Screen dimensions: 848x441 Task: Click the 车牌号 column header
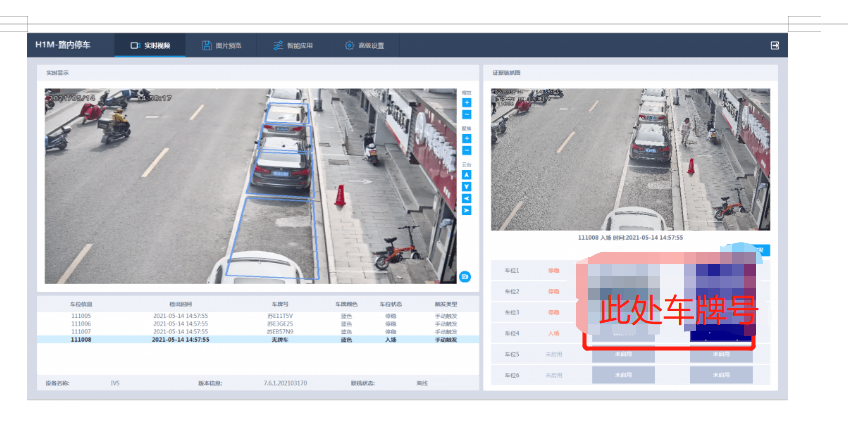pos(280,305)
